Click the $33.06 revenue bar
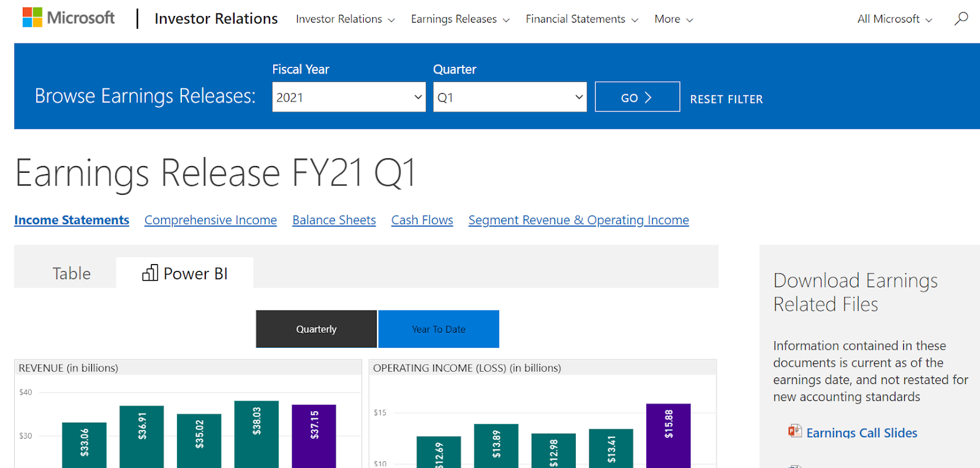Screen dimensions: 980x468 tap(85, 445)
